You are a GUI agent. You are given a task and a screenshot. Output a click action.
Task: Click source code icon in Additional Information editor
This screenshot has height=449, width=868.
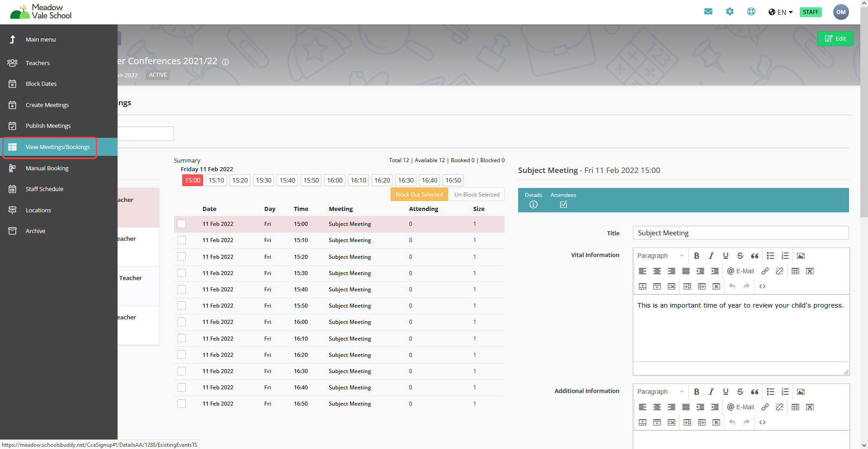[762, 422]
